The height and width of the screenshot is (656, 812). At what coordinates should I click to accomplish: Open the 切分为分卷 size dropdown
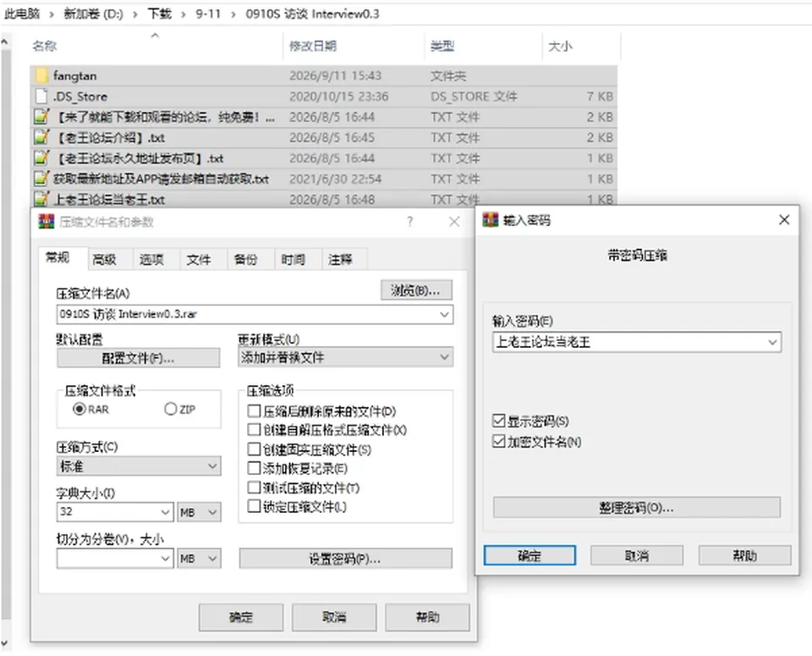165,559
